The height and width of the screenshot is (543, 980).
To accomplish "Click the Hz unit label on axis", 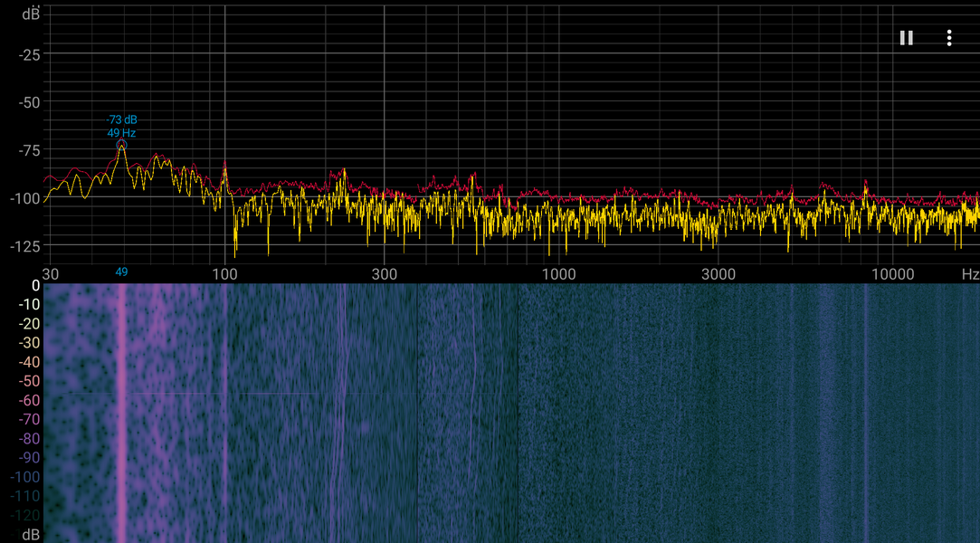I will tap(970, 273).
